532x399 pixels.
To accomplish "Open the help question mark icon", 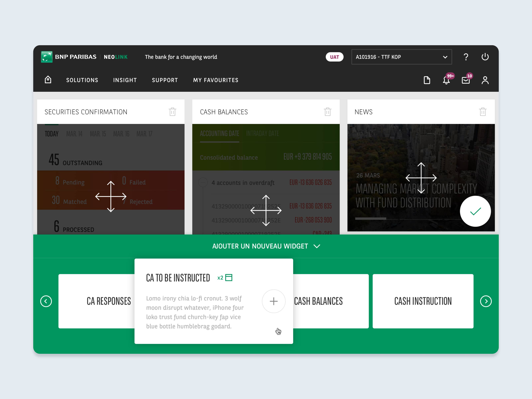I will (x=466, y=57).
